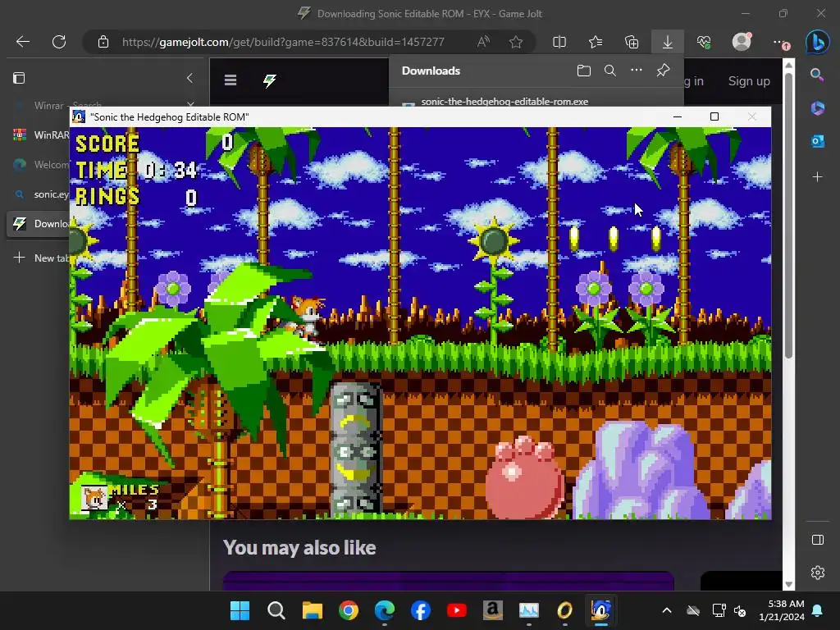Toggle the Edge sidebar visibility icon

[x=818, y=540]
